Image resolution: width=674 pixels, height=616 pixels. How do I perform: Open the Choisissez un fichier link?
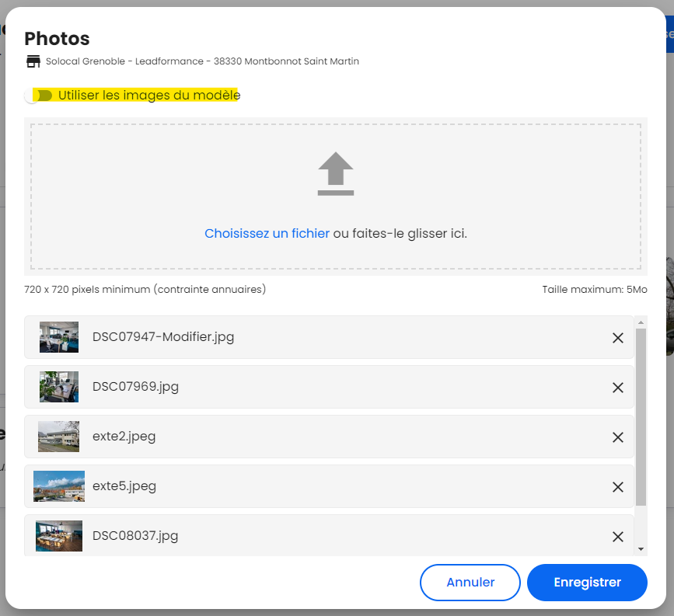(267, 233)
